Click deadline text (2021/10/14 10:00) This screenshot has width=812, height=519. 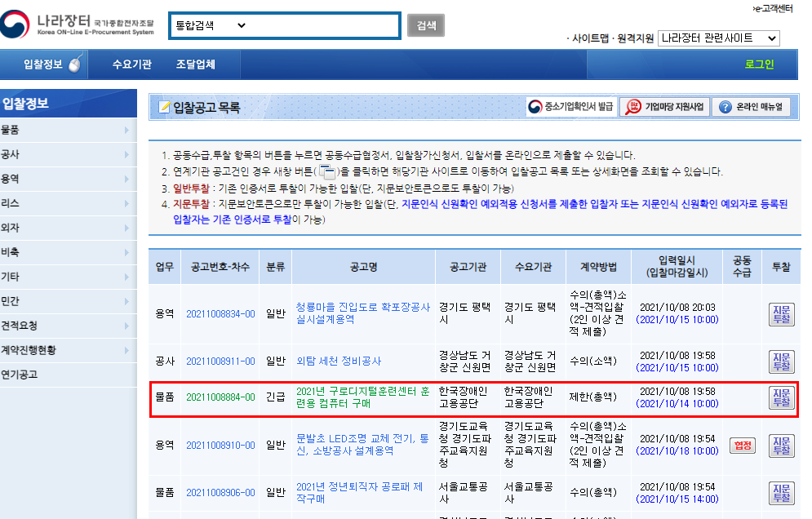coord(677,403)
